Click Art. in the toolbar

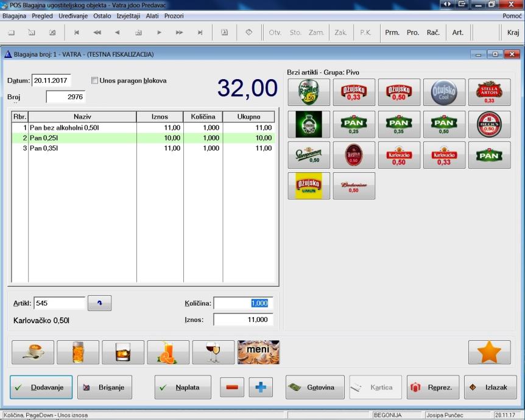click(458, 32)
